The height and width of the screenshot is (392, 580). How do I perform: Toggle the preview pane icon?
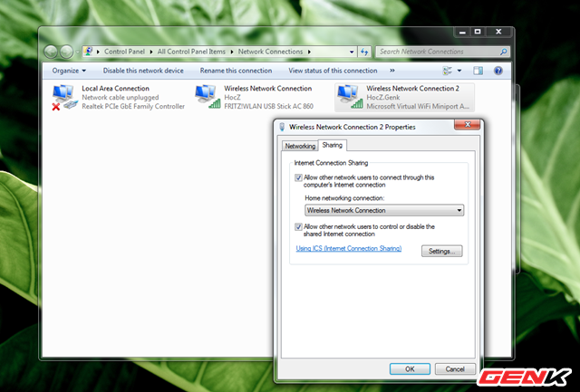(x=478, y=71)
